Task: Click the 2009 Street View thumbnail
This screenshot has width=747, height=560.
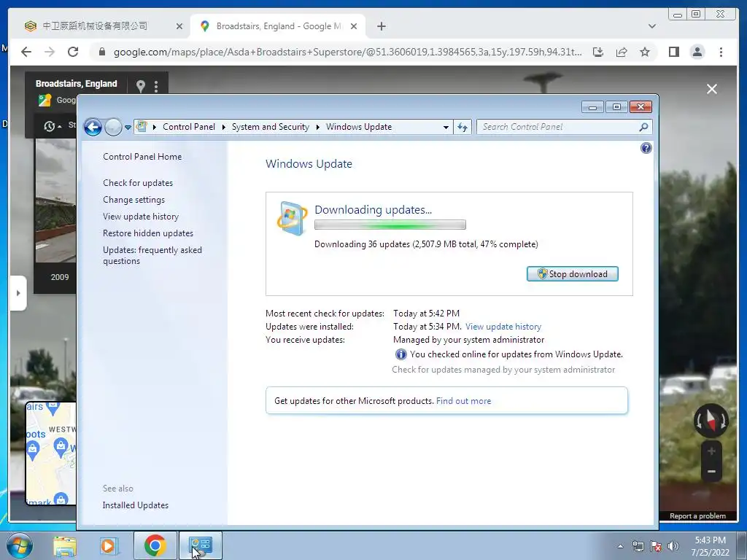Action: [x=55, y=201]
